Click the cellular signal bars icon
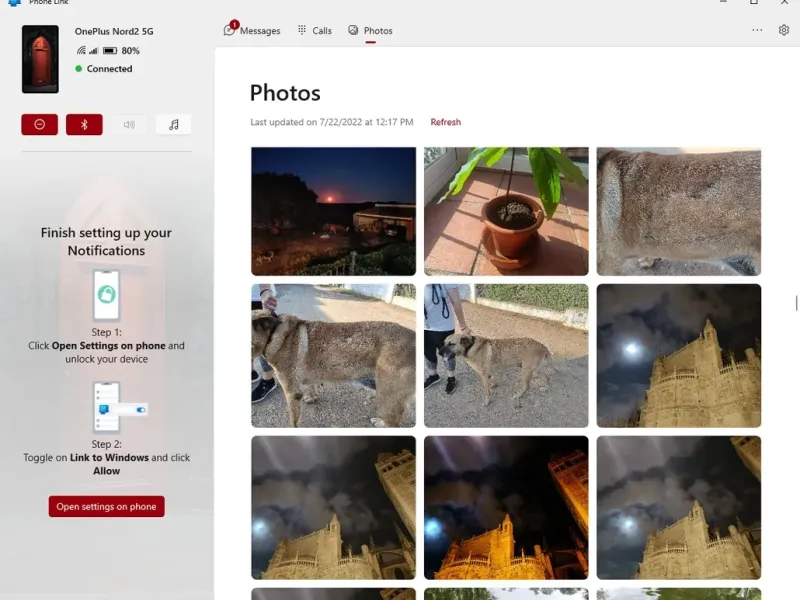The image size is (800, 600). click(x=93, y=51)
